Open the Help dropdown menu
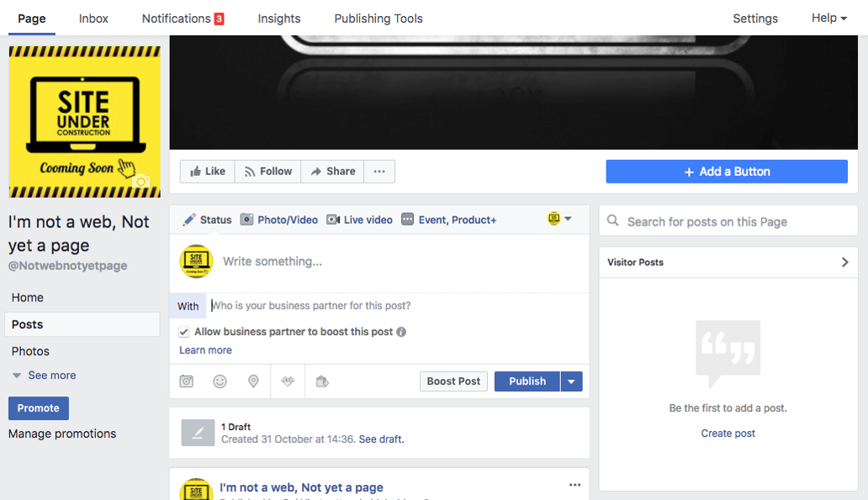This screenshot has height=500, width=868. [828, 18]
